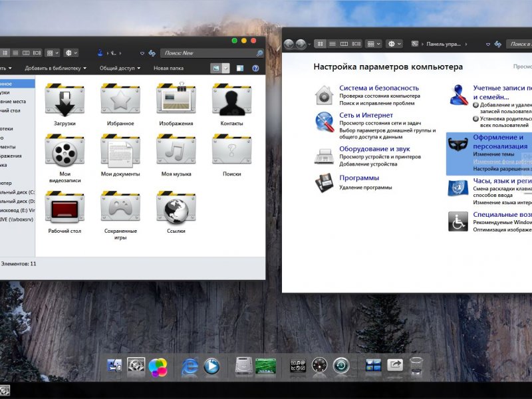The width and height of the screenshot is (532, 399).
Task: Open the view options arrow beside thumbnail button
Action: point(225,68)
